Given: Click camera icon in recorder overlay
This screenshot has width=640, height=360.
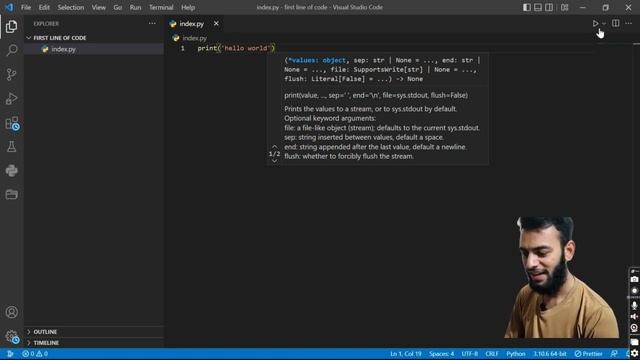Looking at the screenshot, I should tap(634, 280).
